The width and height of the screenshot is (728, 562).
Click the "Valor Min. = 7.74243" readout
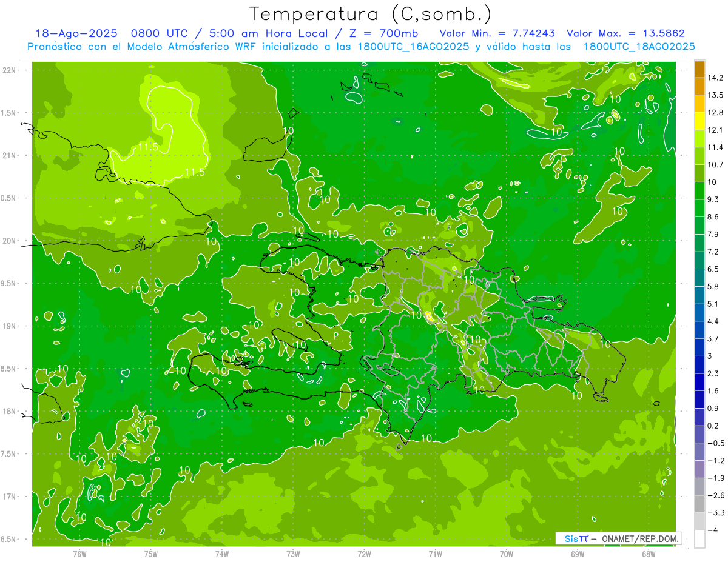[497, 33]
